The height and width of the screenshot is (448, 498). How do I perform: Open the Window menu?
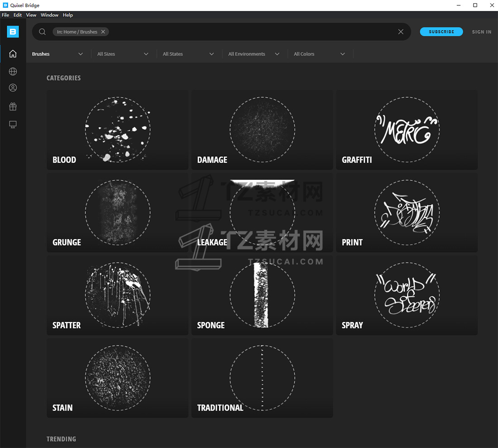(x=49, y=15)
